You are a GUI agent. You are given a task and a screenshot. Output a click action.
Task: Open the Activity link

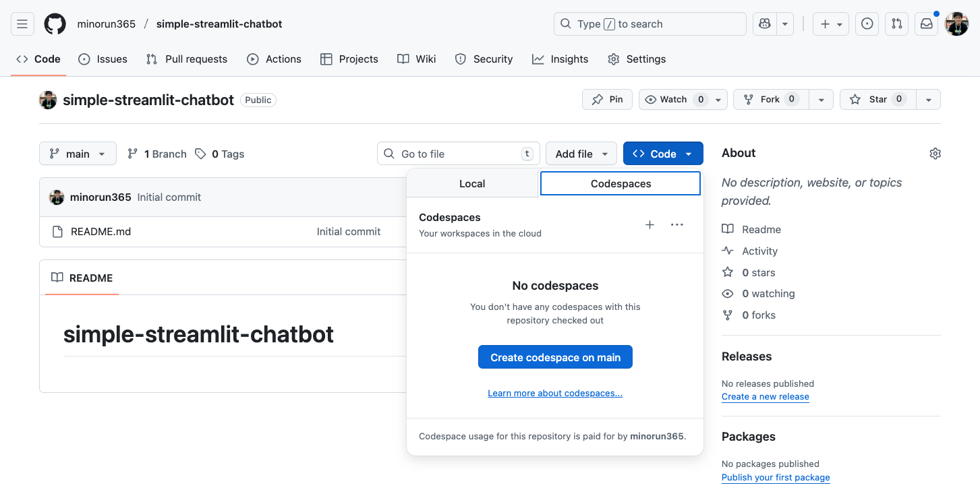pos(750,251)
